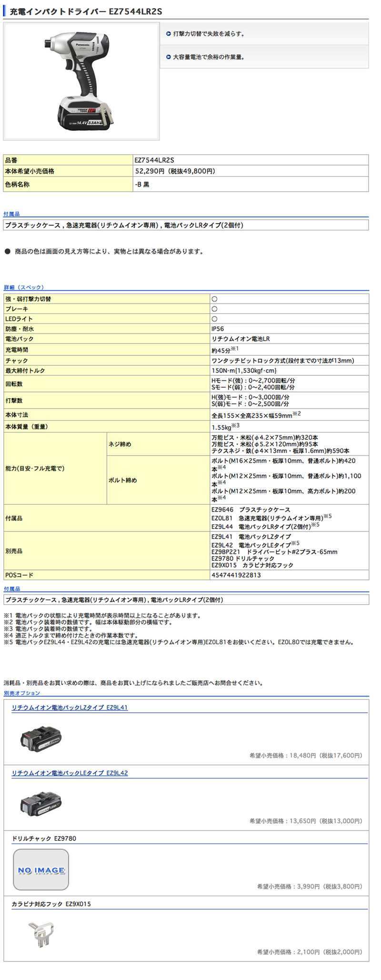Image resolution: width=381 pixels, height=980 pixels.
Task: Click the ネジ締め sub-row label
Action: click(x=120, y=444)
